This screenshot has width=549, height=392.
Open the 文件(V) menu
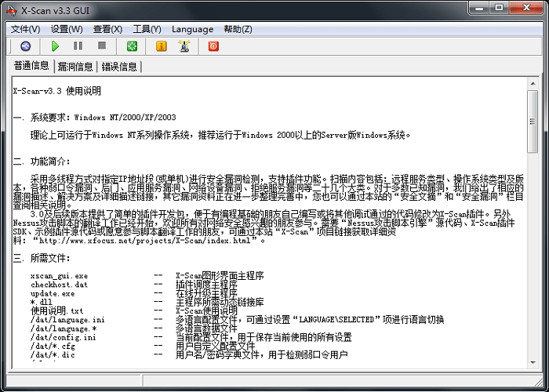click(x=25, y=29)
